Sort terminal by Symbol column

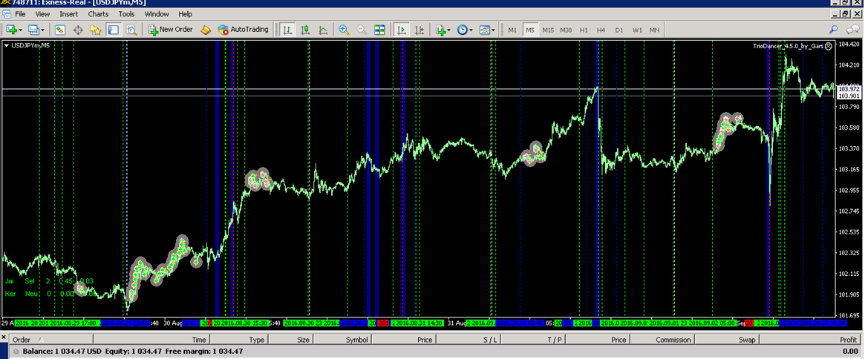[x=342, y=340]
